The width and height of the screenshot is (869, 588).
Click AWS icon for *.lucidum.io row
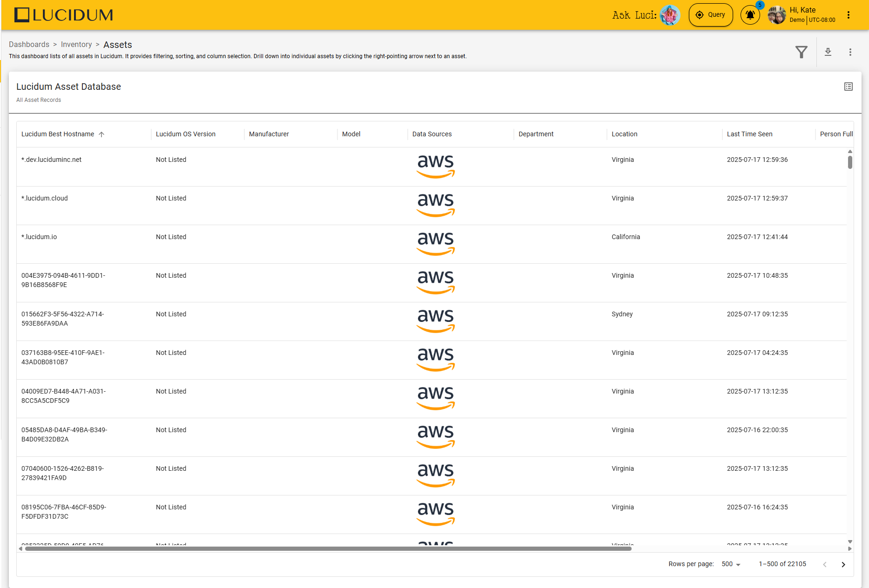pyautogui.click(x=436, y=244)
